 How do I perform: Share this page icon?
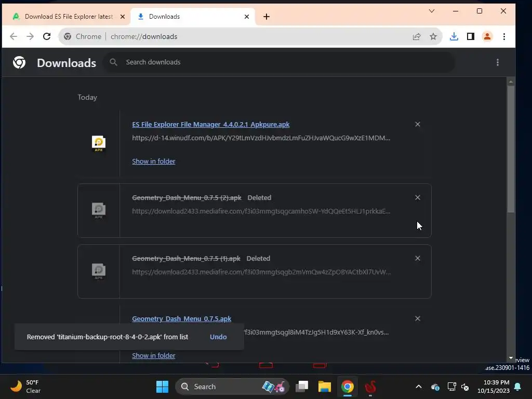(417, 37)
